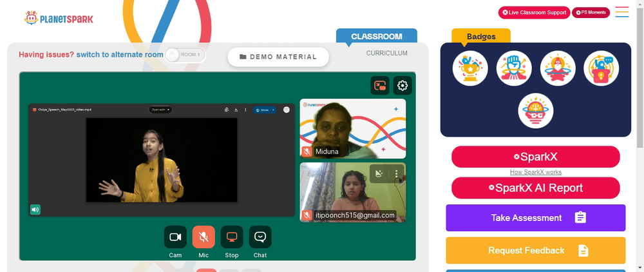Launch SparkX
The width and height of the screenshot is (644, 272).
536,157
